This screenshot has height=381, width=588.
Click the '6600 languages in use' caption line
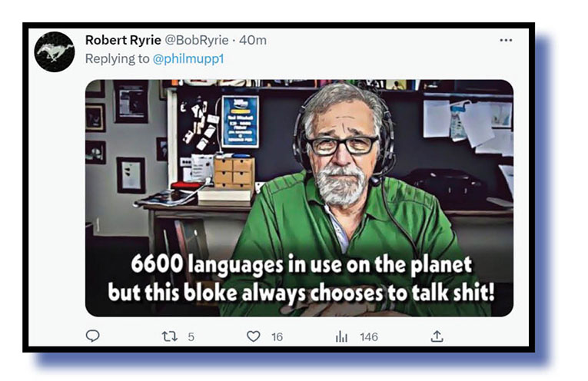[301, 266]
